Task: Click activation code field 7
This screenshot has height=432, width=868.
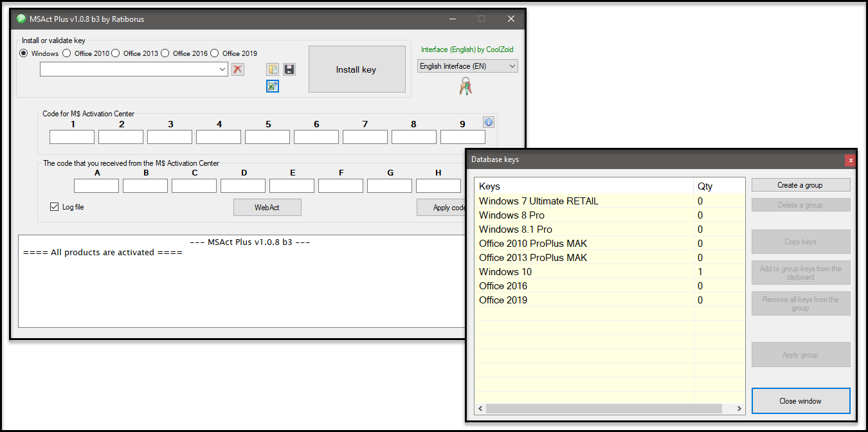Action: 365,137
